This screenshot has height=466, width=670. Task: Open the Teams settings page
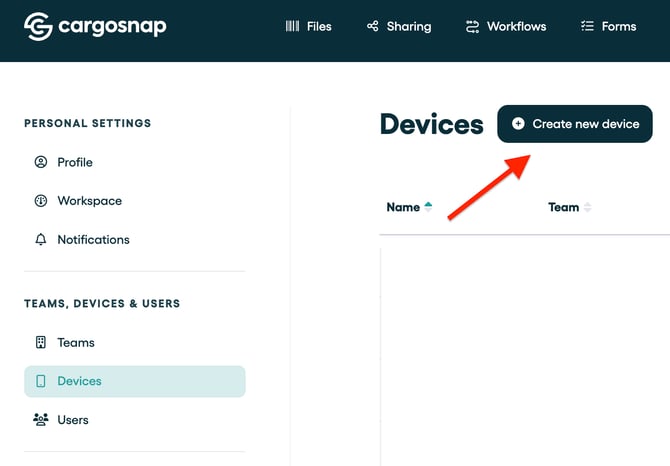pos(76,342)
